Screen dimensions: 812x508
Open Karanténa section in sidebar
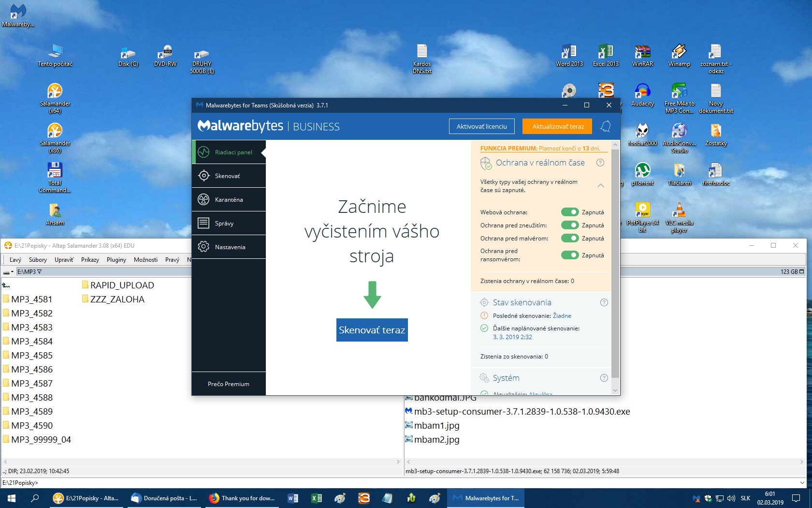click(229, 199)
